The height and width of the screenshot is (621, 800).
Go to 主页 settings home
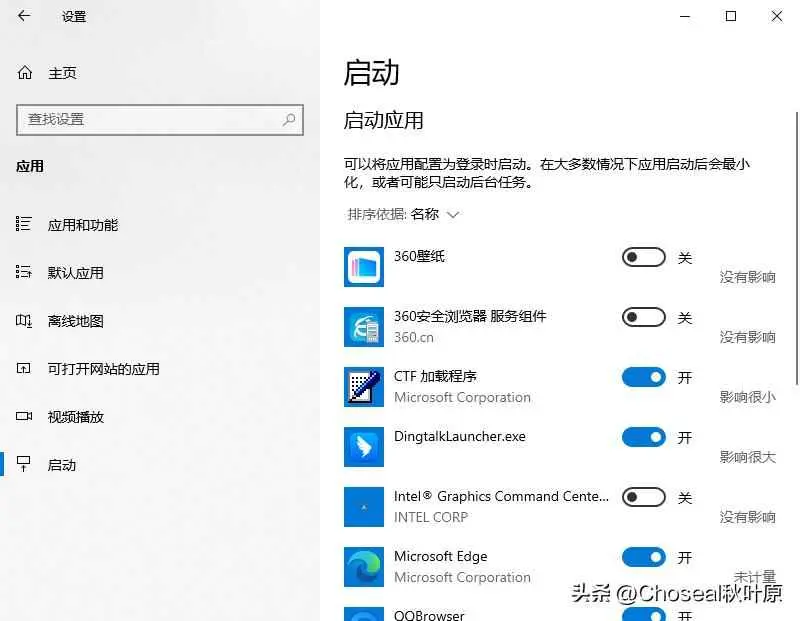pyautogui.click(x=62, y=73)
